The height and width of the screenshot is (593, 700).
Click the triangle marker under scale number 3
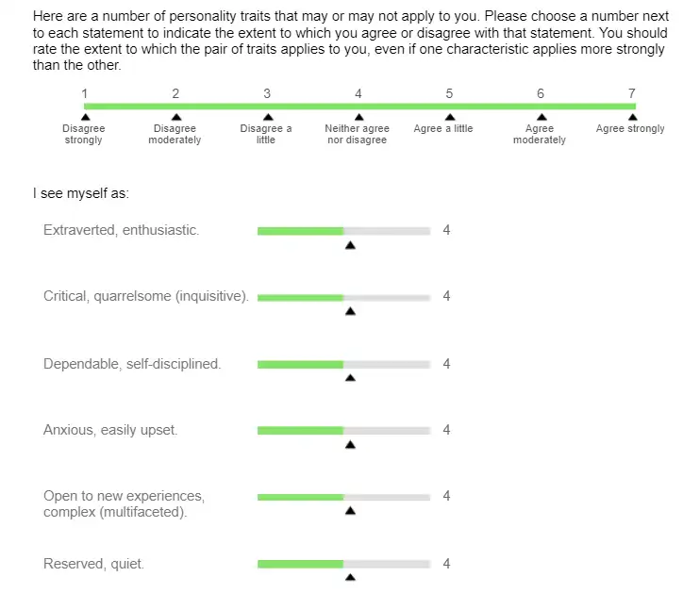point(267,117)
